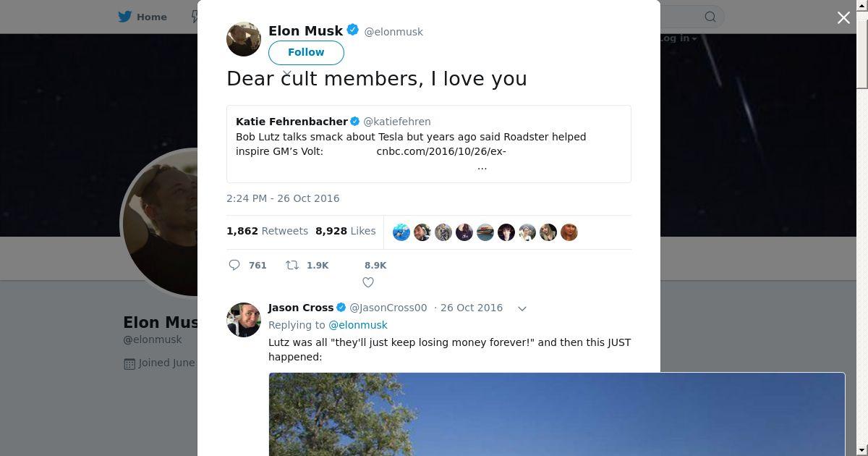Click the retweet arrows icon

click(x=292, y=265)
